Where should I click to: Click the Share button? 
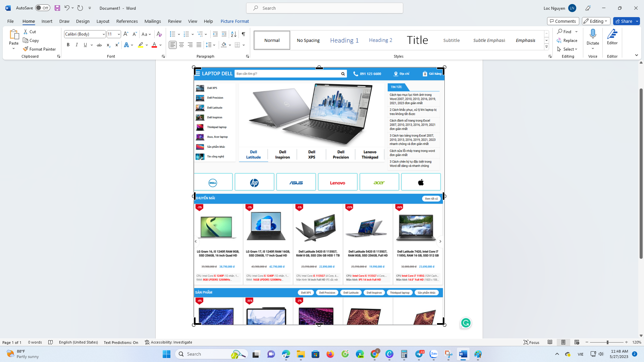click(x=624, y=21)
